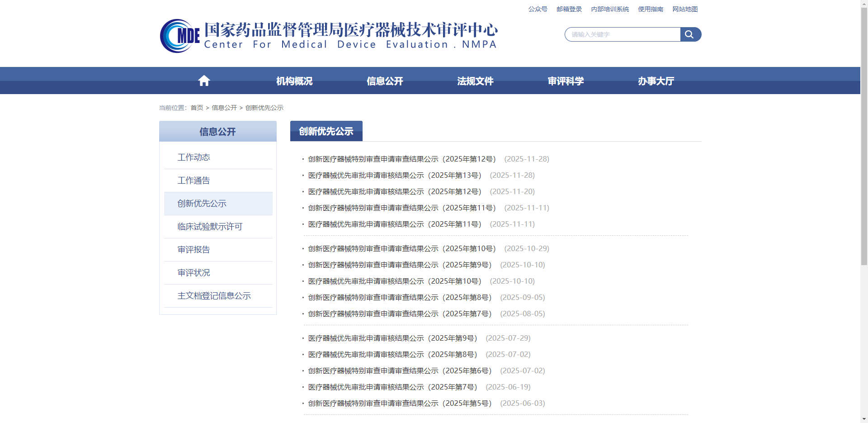The image size is (868, 423).
Task: Open 创新医疗器械特别审查 2025年第8号 notice
Action: click(400, 298)
